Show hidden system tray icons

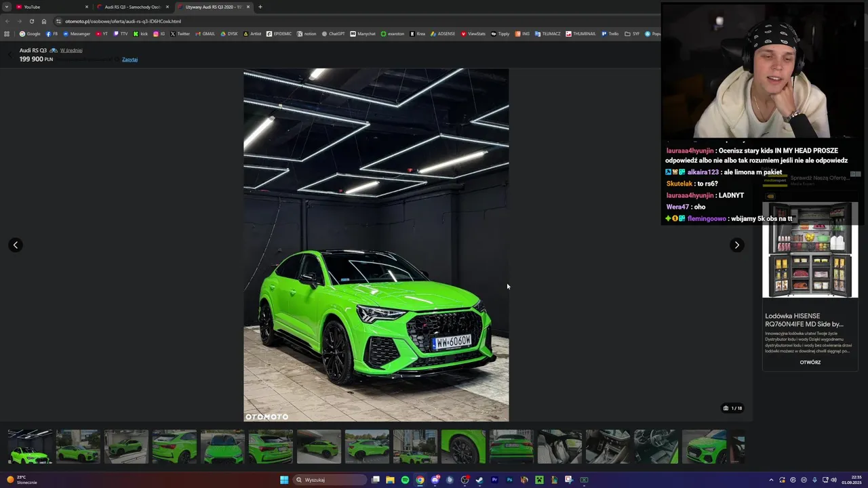pyautogui.click(x=771, y=480)
